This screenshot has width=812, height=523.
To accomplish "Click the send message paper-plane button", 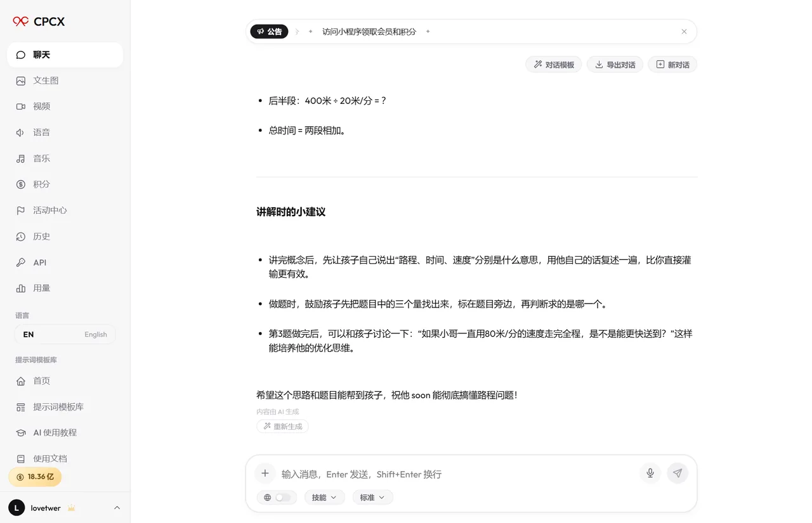I will click(x=678, y=473).
